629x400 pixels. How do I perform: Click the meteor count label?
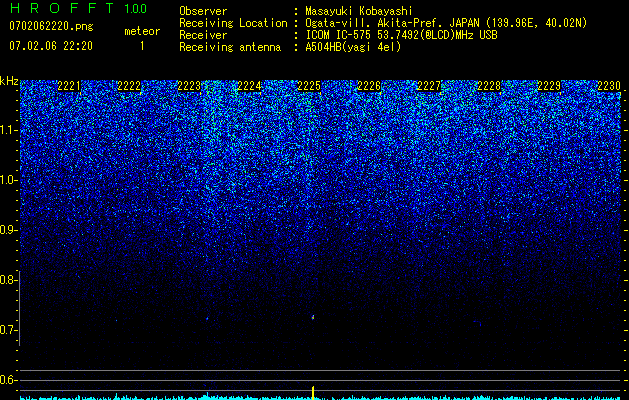142,31
